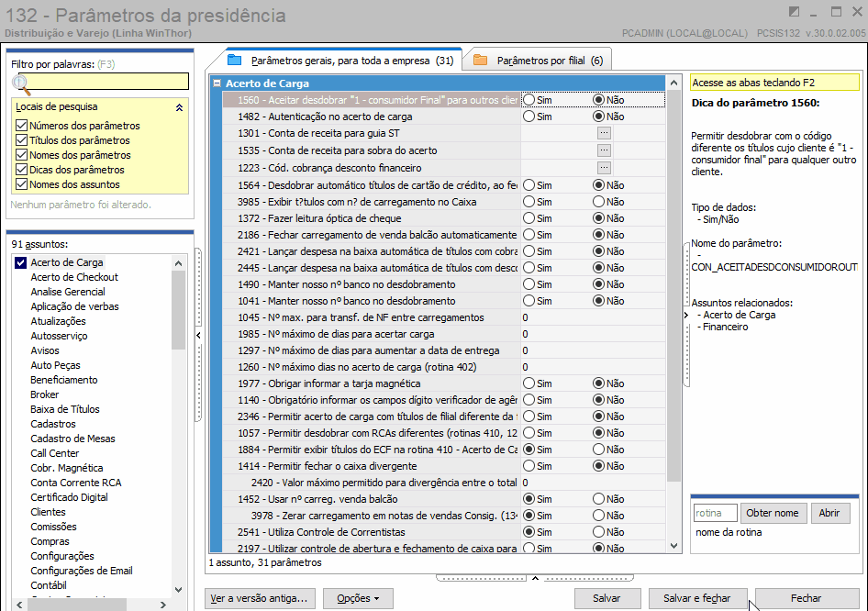
Task: Open lookup button for 1301 Conta de receita para guia ST
Action: coord(604,133)
